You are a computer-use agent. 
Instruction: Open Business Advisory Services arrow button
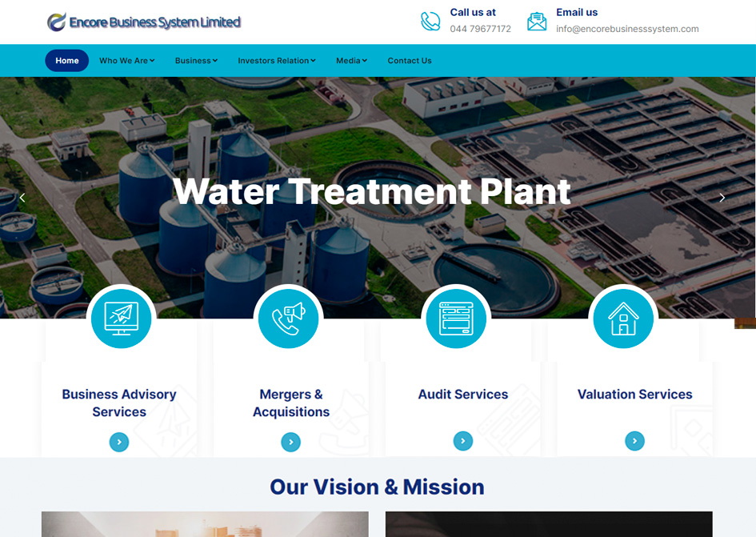[119, 442]
